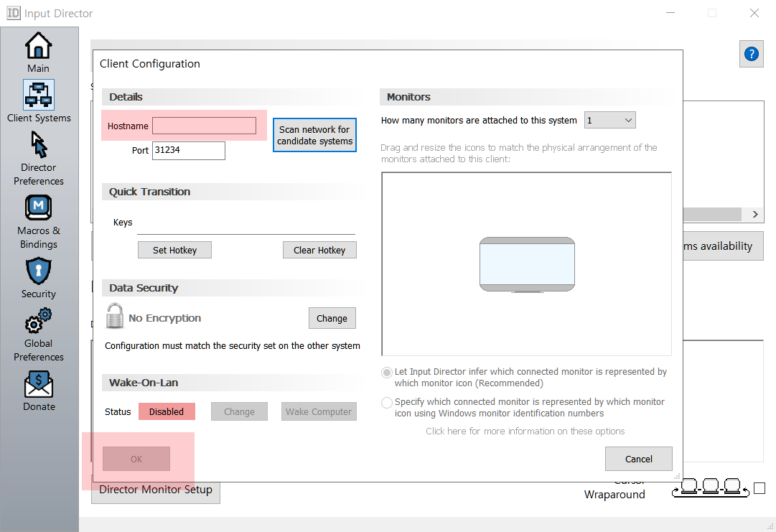
Task: Click the Wake Computer button
Action: coord(319,411)
